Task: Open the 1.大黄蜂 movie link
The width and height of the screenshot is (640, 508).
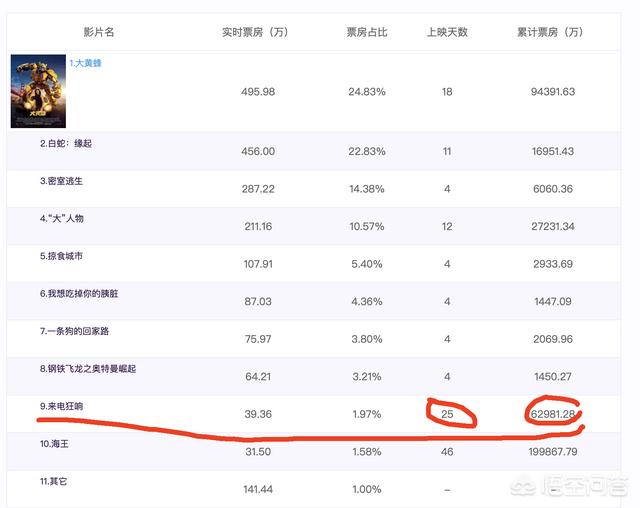Action: (x=85, y=63)
